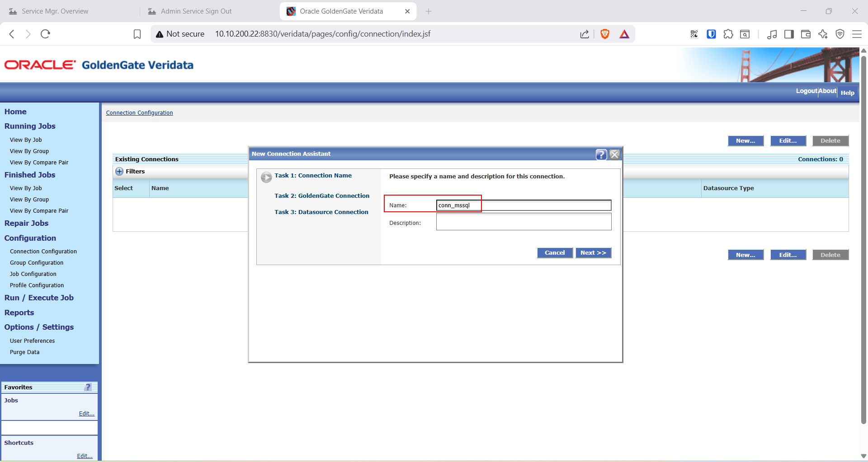Select Task 1: Connection Name step
The width and height of the screenshot is (868, 462).
click(x=313, y=176)
